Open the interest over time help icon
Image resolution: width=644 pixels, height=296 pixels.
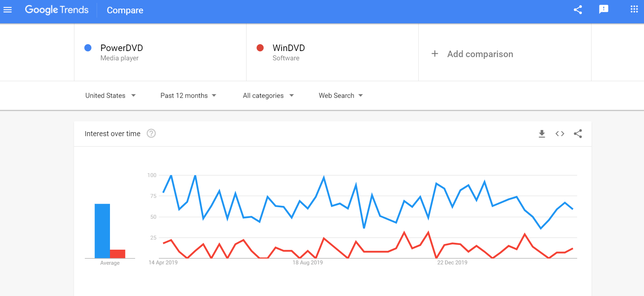point(151,133)
